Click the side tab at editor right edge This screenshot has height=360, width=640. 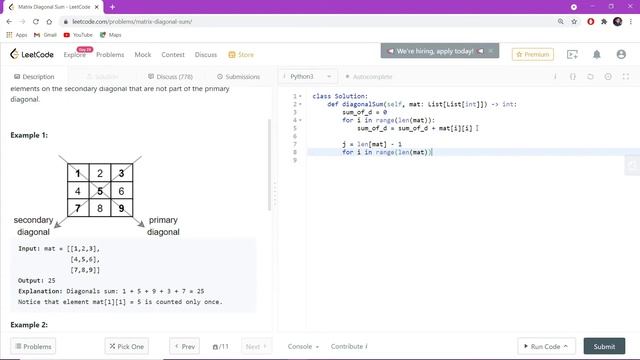click(x=632, y=165)
